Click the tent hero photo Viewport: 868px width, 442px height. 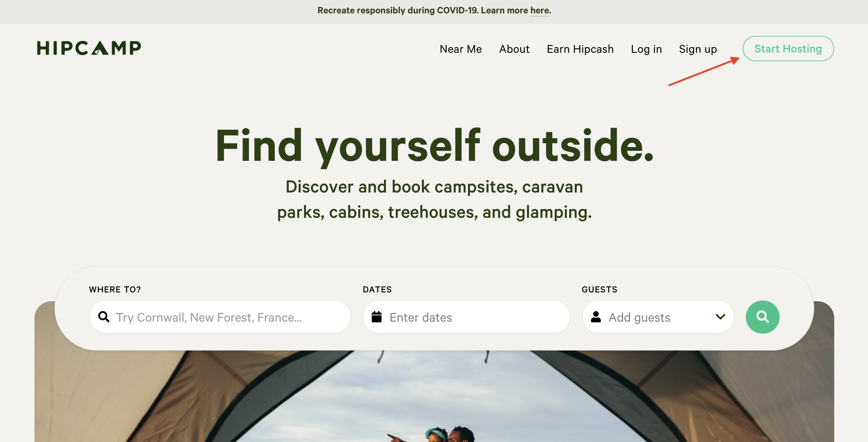click(x=434, y=396)
